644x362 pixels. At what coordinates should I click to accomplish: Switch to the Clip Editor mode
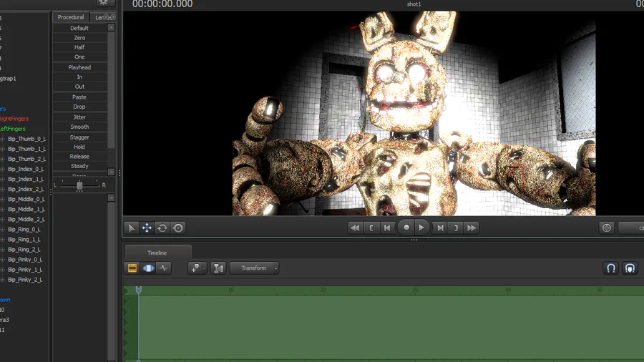[x=132, y=268]
